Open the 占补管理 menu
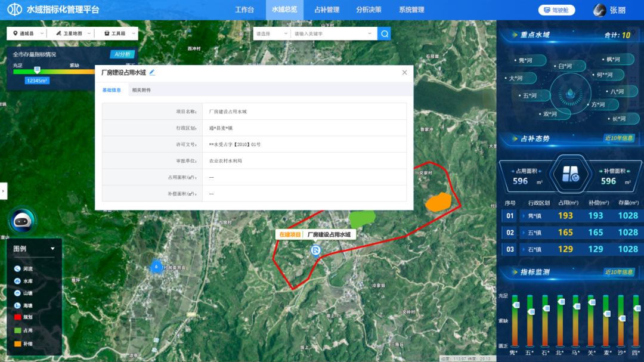The width and height of the screenshot is (644, 362). point(326,10)
